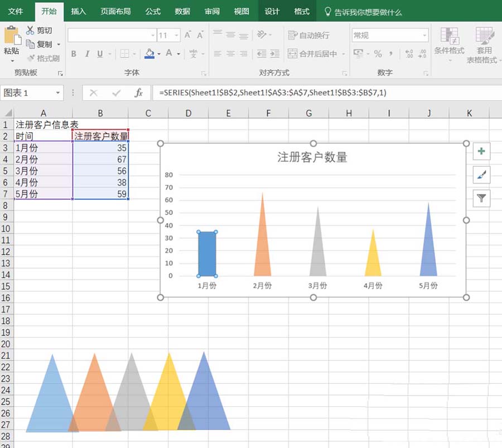The height and width of the screenshot is (448, 502).
Task: Open the font group dialog launcher
Action: point(204,74)
